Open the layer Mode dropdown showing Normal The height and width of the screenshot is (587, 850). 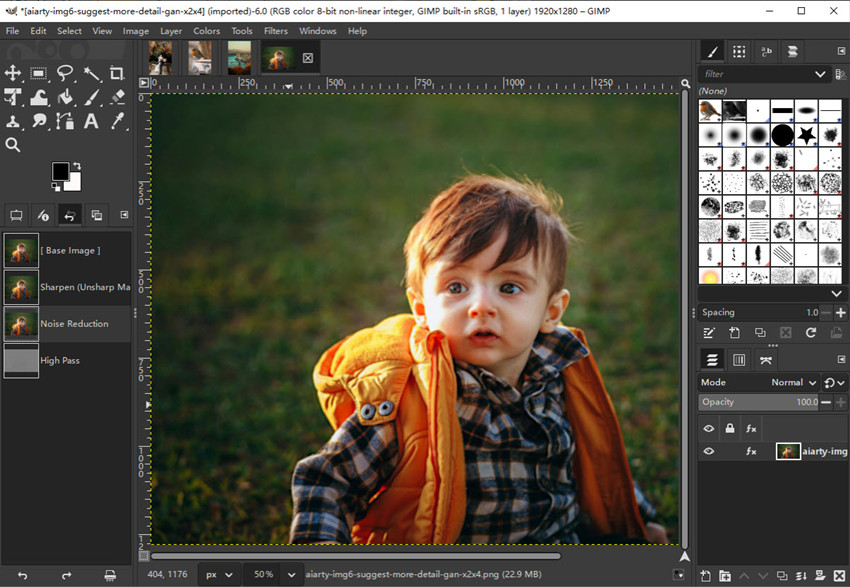point(788,382)
